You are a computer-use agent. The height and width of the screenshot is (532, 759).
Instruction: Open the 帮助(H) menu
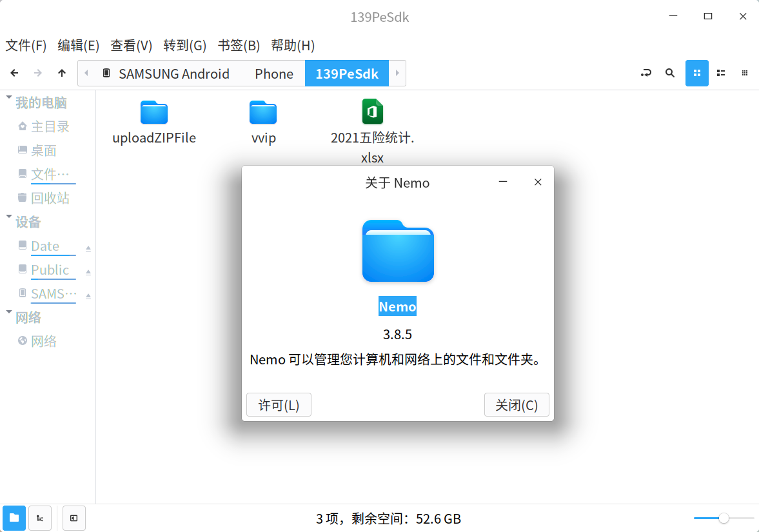292,46
